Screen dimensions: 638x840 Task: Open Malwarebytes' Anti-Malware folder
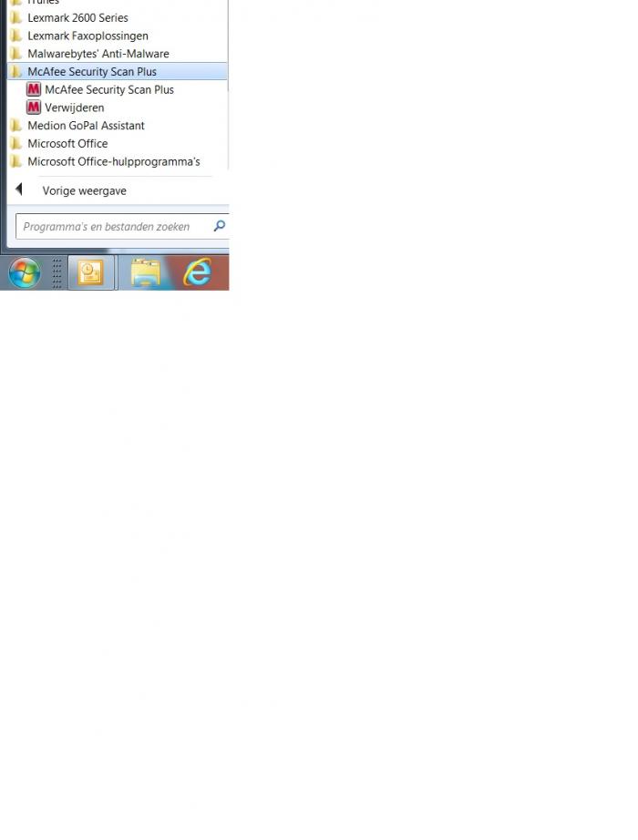point(117,54)
